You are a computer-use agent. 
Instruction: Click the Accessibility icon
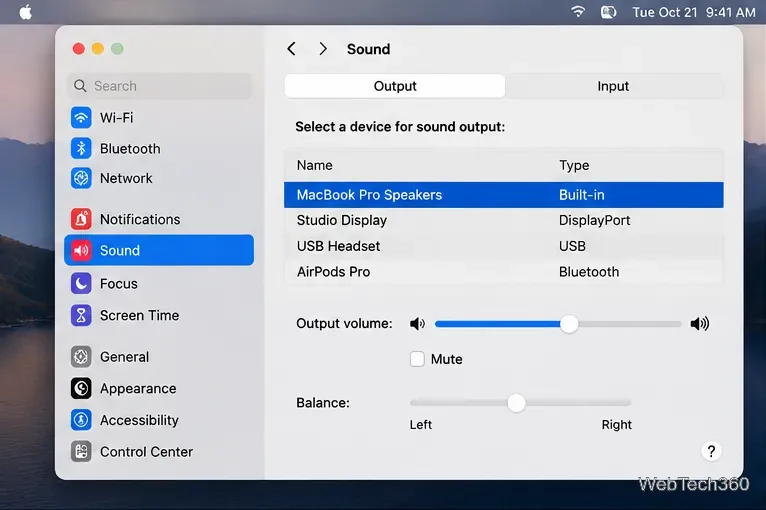click(81, 420)
